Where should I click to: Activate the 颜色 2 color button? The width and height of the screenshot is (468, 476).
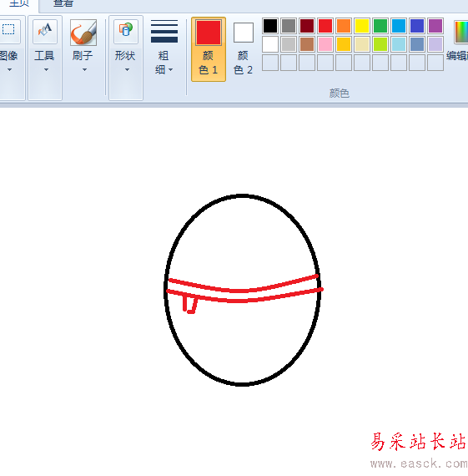point(244,49)
